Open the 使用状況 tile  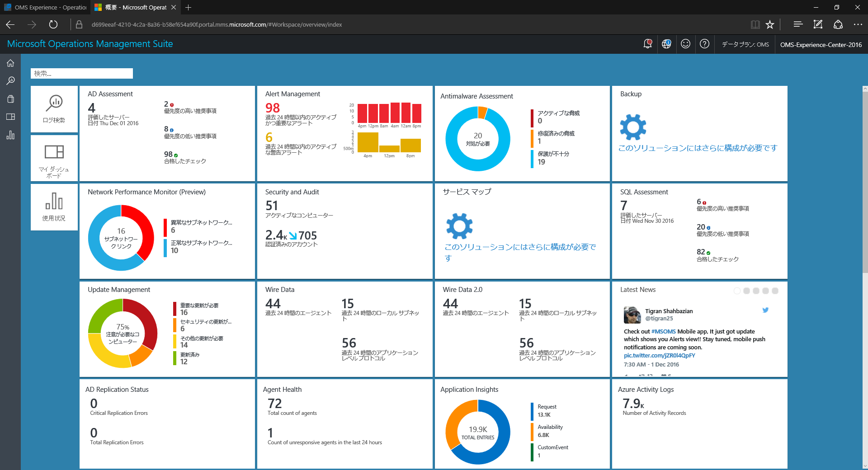[x=54, y=207]
